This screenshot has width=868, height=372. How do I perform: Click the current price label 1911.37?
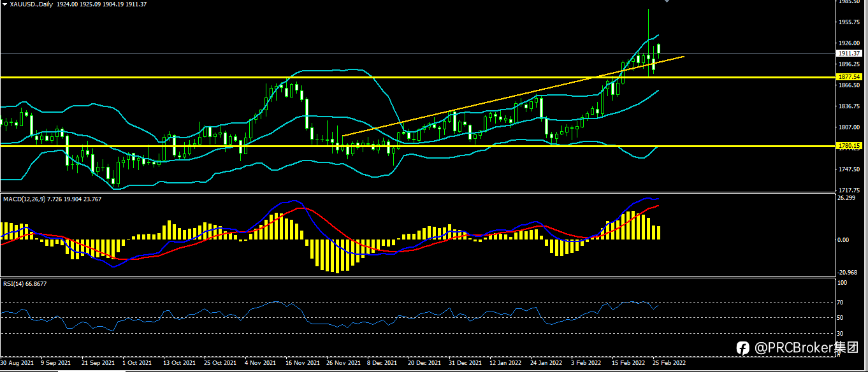(849, 54)
